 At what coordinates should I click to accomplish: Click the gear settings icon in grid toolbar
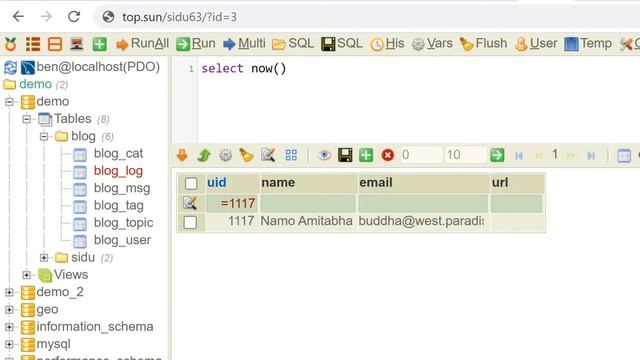(x=225, y=155)
